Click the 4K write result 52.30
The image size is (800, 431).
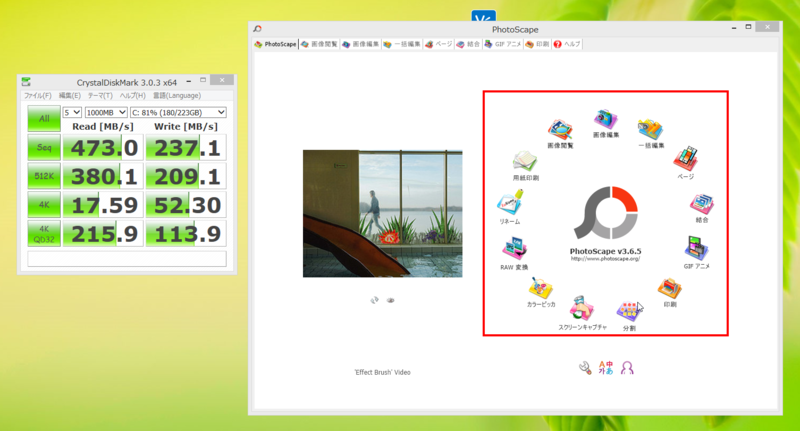[x=186, y=205]
